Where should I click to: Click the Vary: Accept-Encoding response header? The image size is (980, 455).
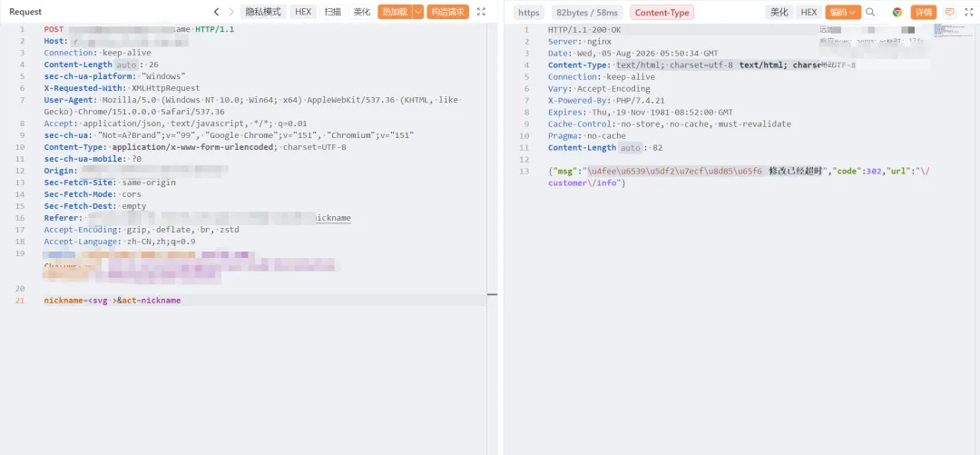click(x=600, y=88)
